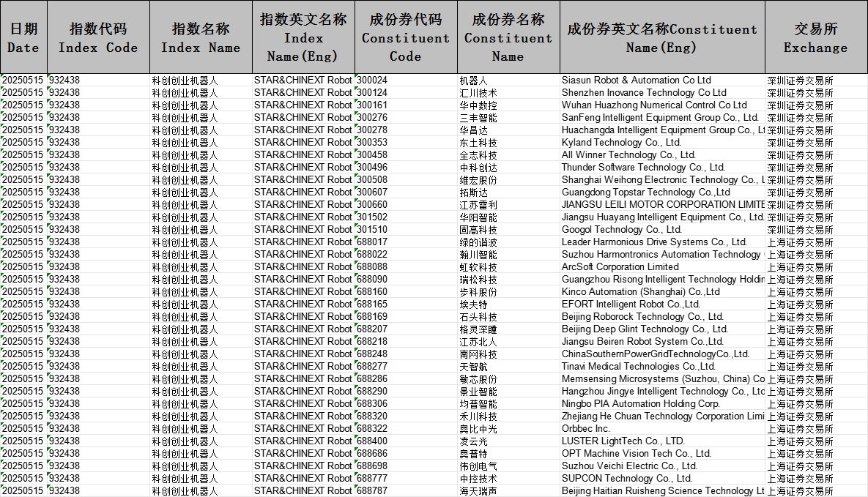Select Ningbo PIA Automation Holding Corp. cell
This screenshot has height=497, width=868.
(x=662, y=404)
